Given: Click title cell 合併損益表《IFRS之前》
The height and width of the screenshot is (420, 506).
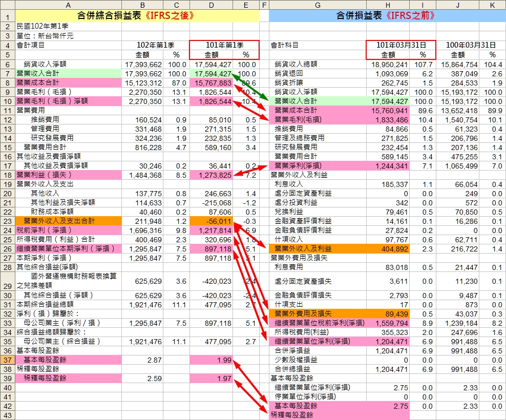Looking at the screenshot, I should [387, 16].
